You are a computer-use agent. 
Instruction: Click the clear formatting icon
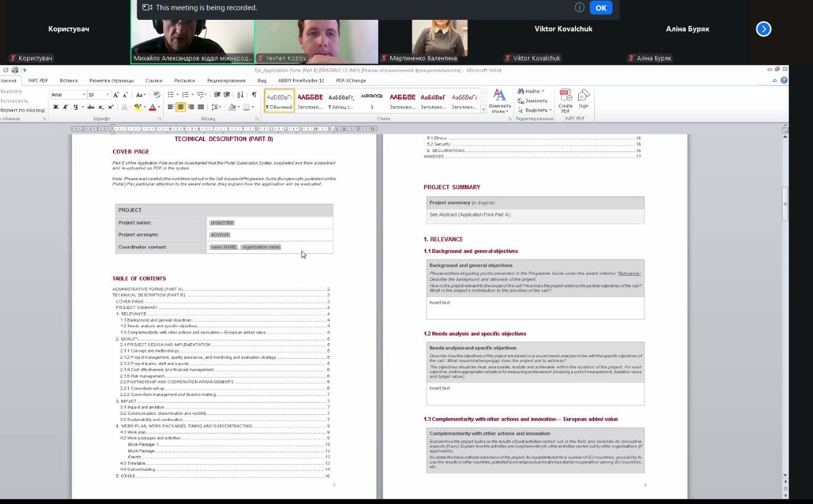[x=157, y=95]
